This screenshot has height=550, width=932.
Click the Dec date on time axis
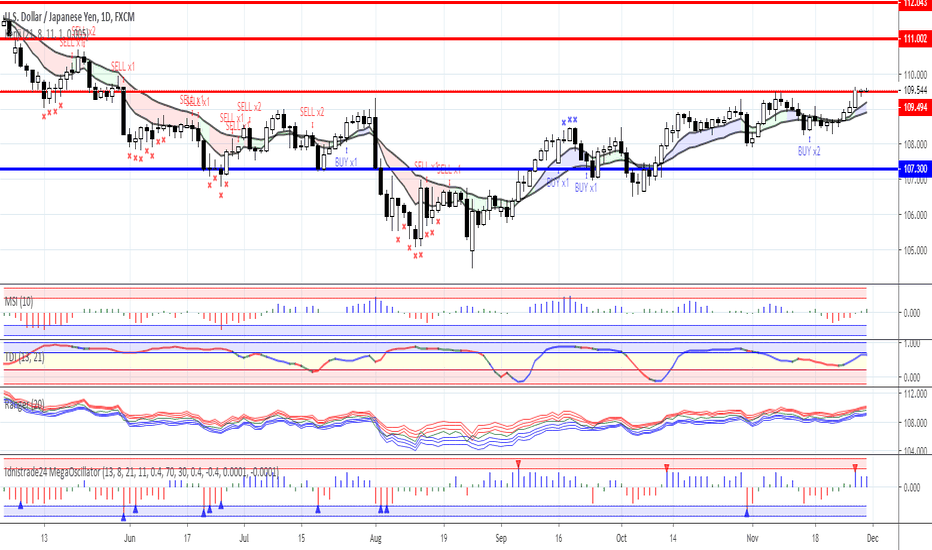tap(872, 536)
